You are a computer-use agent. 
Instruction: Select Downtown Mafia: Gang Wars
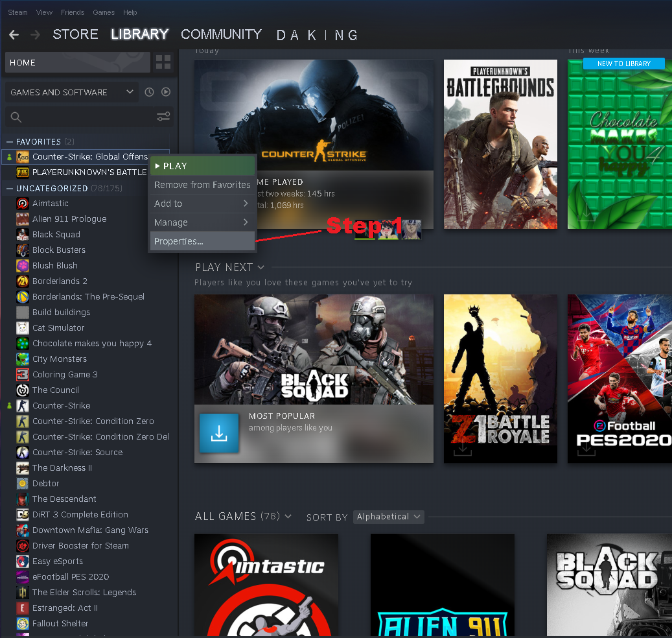[91, 530]
